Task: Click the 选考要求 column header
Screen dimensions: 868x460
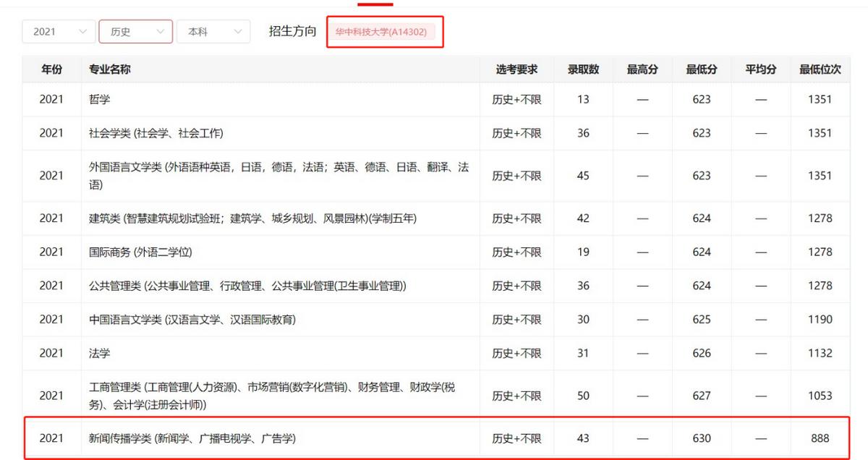Action: point(516,69)
